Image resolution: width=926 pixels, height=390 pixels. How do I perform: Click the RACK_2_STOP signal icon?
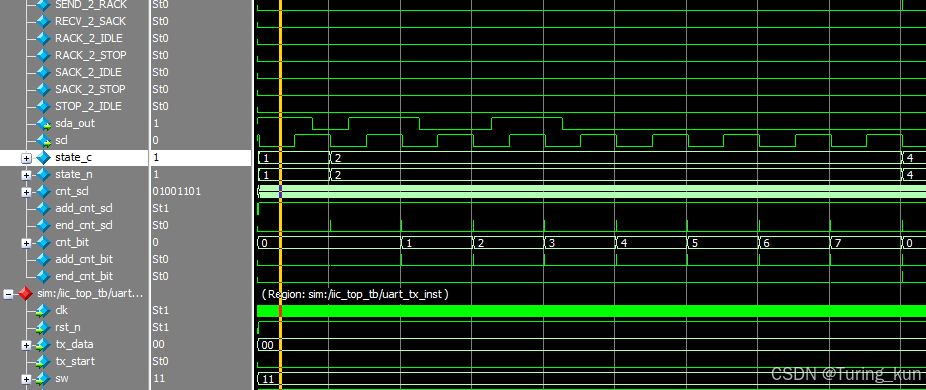tap(43, 56)
